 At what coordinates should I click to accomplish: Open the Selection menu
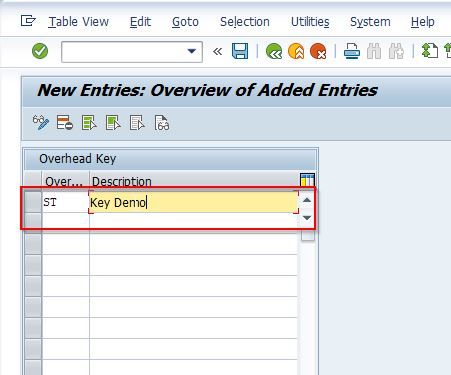(245, 22)
